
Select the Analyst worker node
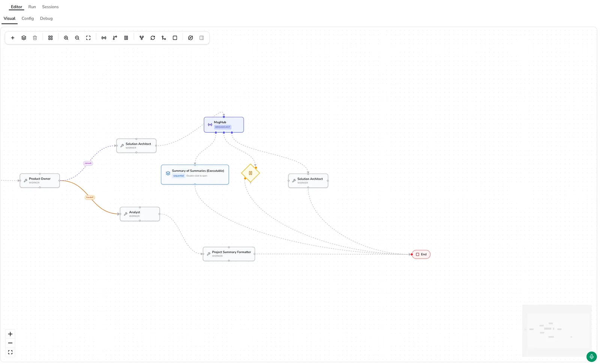pyautogui.click(x=140, y=214)
